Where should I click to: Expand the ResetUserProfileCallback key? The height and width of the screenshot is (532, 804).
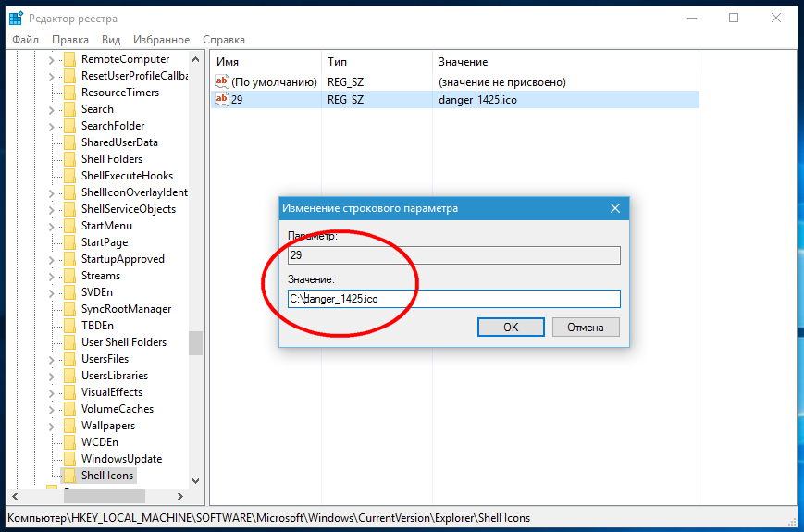pyautogui.click(x=51, y=77)
